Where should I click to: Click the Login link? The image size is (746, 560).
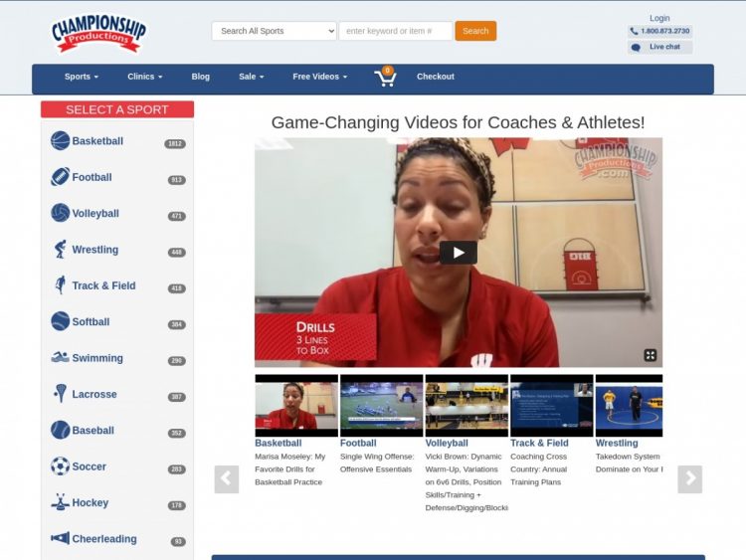coord(659,18)
